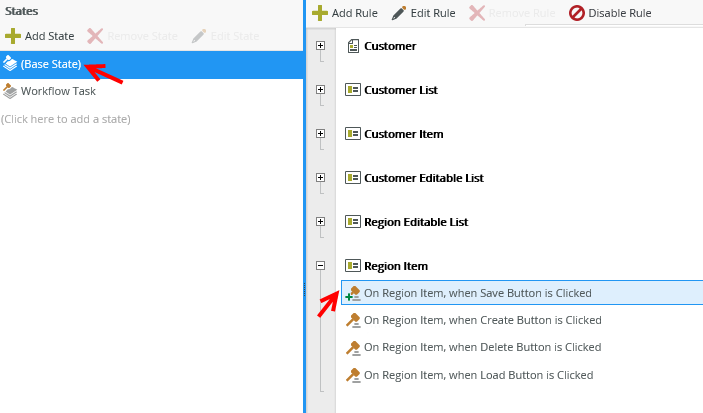Select rule 'when Create Button is Clicked'
Screen dimensions: 703x413
[482, 320]
